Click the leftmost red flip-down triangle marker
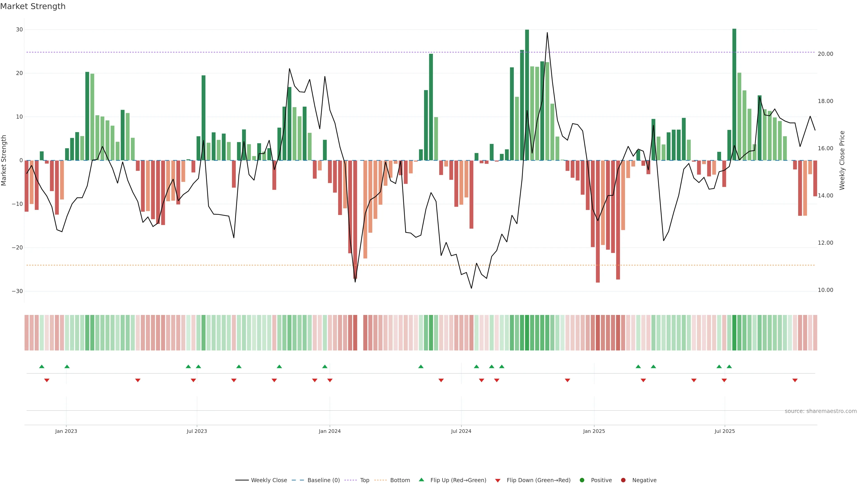Screen dimensions: 868x488 click(x=47, y=380)
